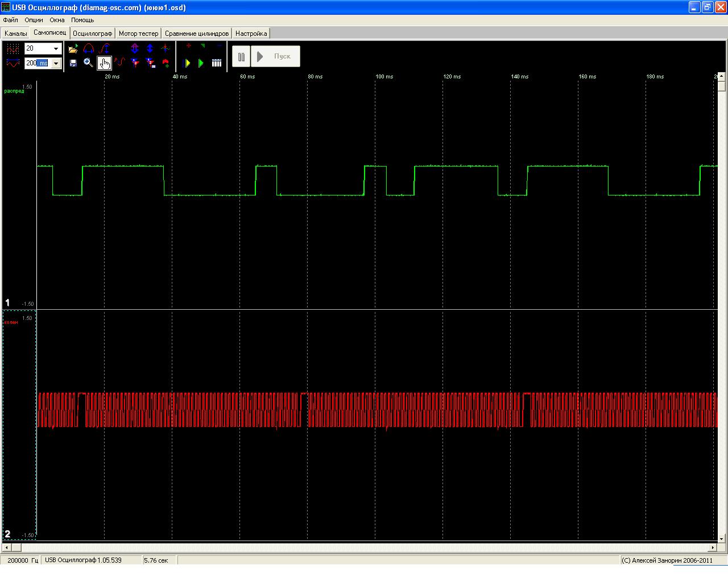Click the yellow play marker icon
The width and height of the screenshot is (728, 582).
[188, 63]
